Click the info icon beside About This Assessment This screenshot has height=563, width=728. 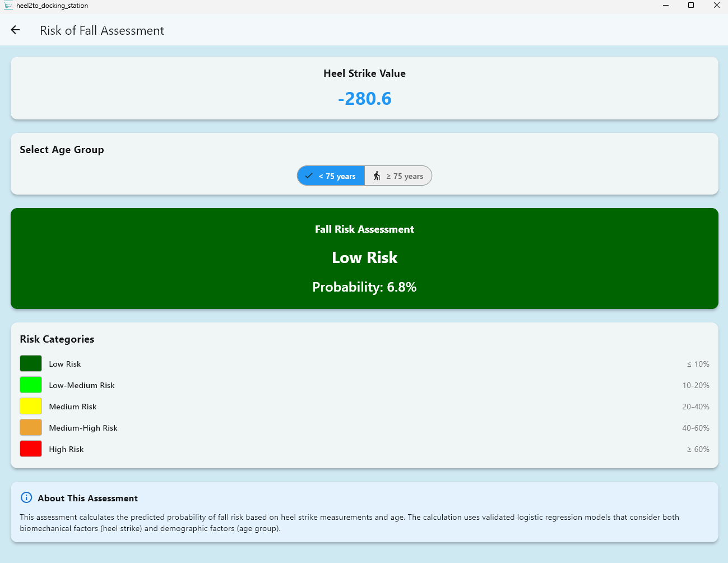[x=26, y=497]
